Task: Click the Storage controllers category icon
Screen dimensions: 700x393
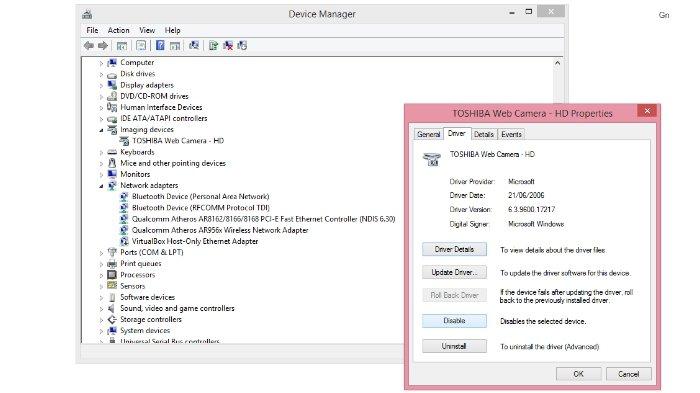Action: point(112,319)
